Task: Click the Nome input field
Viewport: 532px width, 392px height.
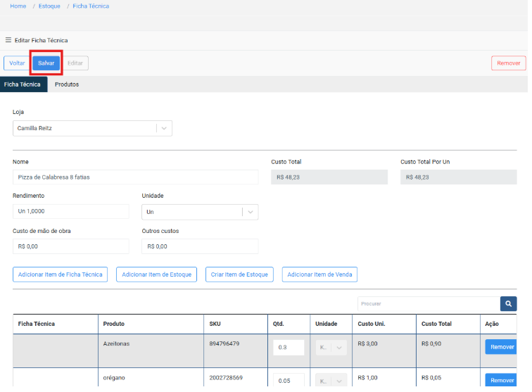Action: [x=136, y=177]
